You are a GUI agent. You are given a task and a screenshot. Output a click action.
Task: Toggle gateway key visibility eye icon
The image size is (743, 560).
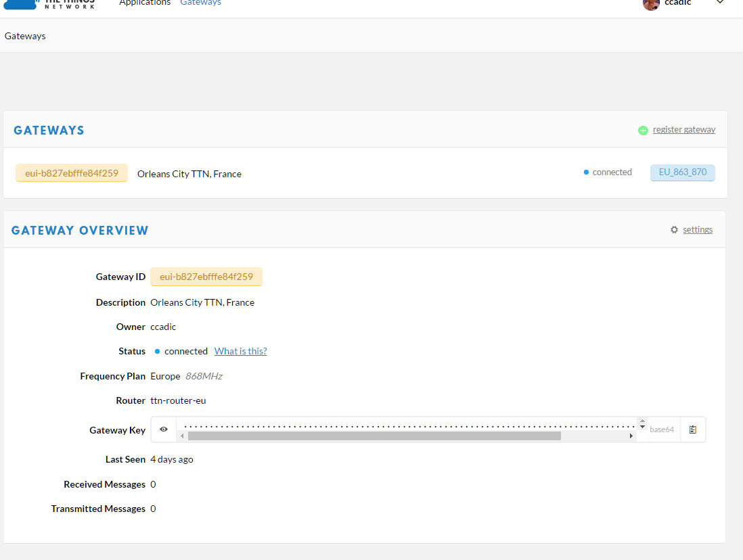tap(164, 429)
